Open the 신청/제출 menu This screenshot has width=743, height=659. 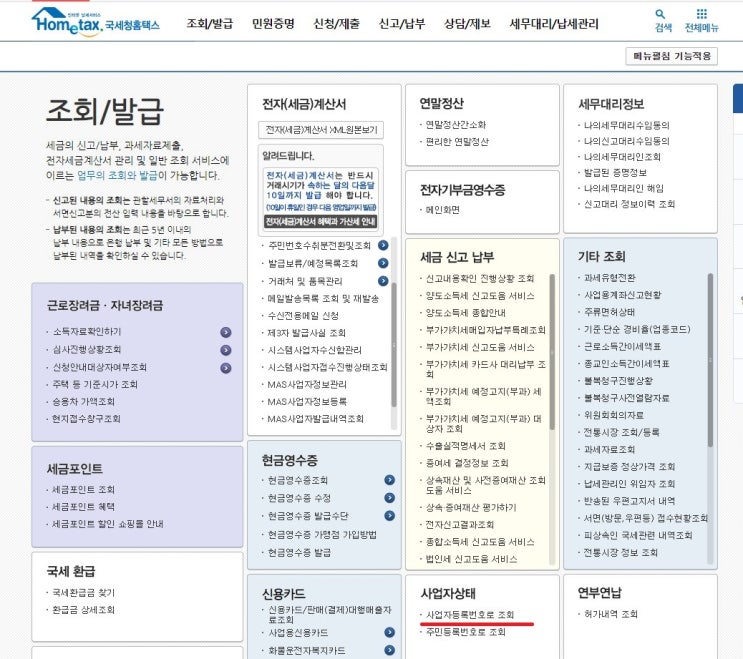pyautogui.click(x=336, y=24)
